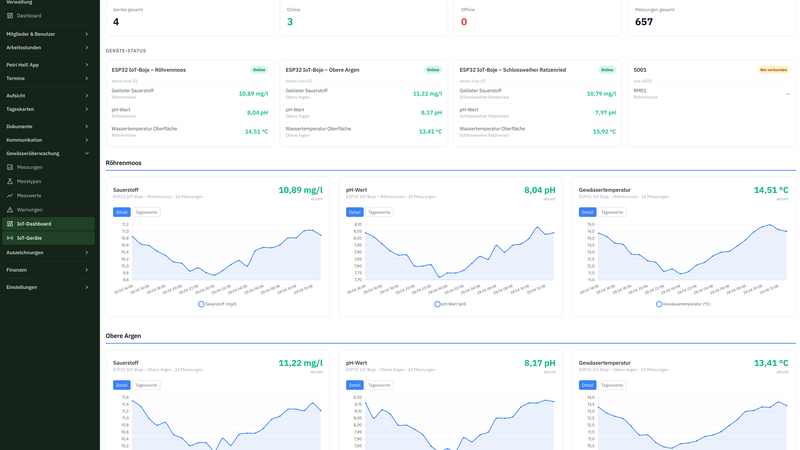Click 11,22 mg/l current value in Obere Argen chart
This screenshot has height=450, width=800.
pos(301,363)
